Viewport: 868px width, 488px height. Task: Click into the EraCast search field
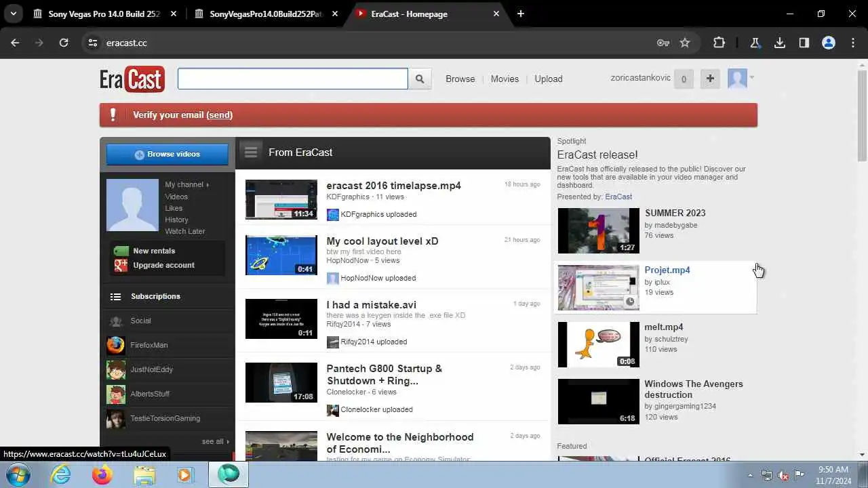[293, 79]
